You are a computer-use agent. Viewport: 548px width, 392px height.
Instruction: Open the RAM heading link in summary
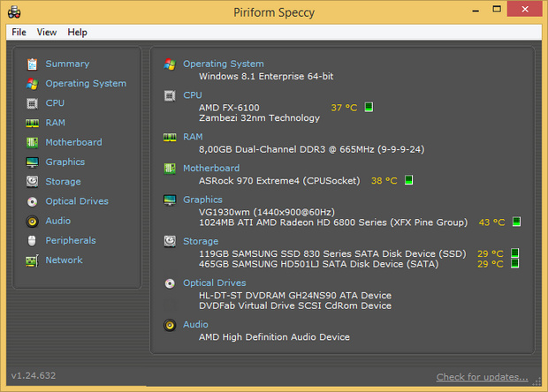(x=193, y=137)
